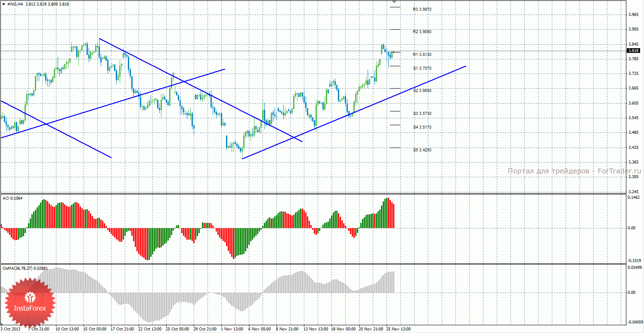Click the 3.425 price axis value
The image size is (644, 333).
pos(633,148)
